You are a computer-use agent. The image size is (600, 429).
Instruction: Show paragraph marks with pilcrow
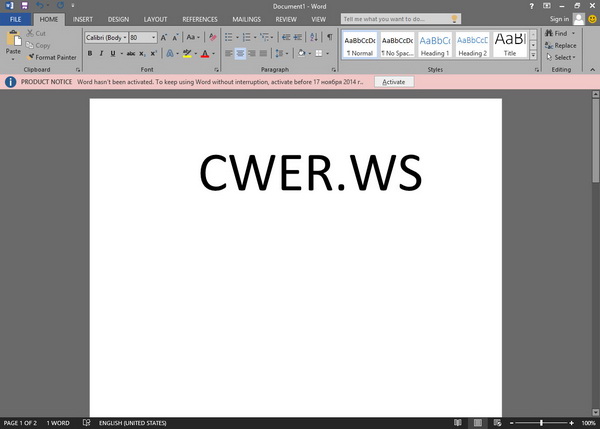pyautogui.click(x=329, y=37)
